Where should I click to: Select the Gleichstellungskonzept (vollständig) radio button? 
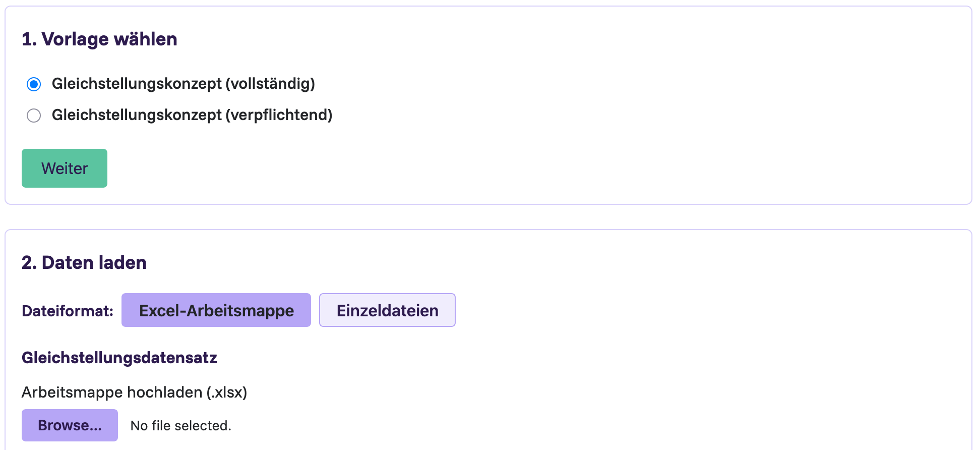[x=34, y=84]
